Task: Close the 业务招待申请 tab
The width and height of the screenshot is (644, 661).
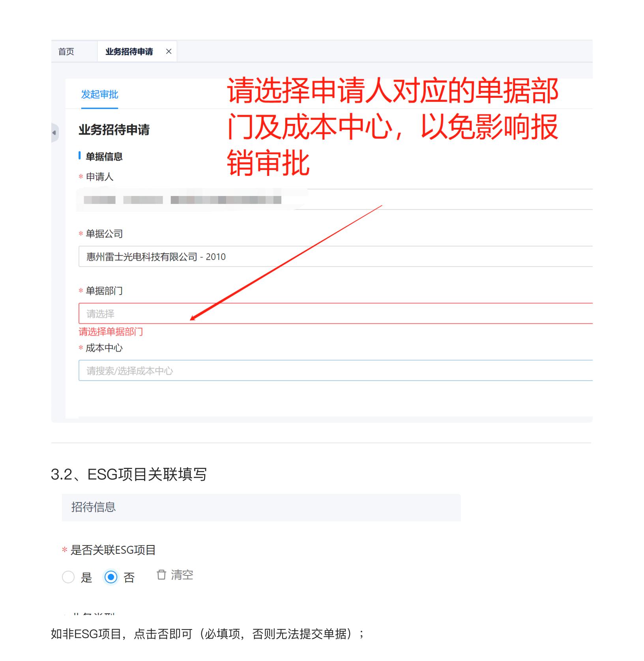Action: pos(168,52)
